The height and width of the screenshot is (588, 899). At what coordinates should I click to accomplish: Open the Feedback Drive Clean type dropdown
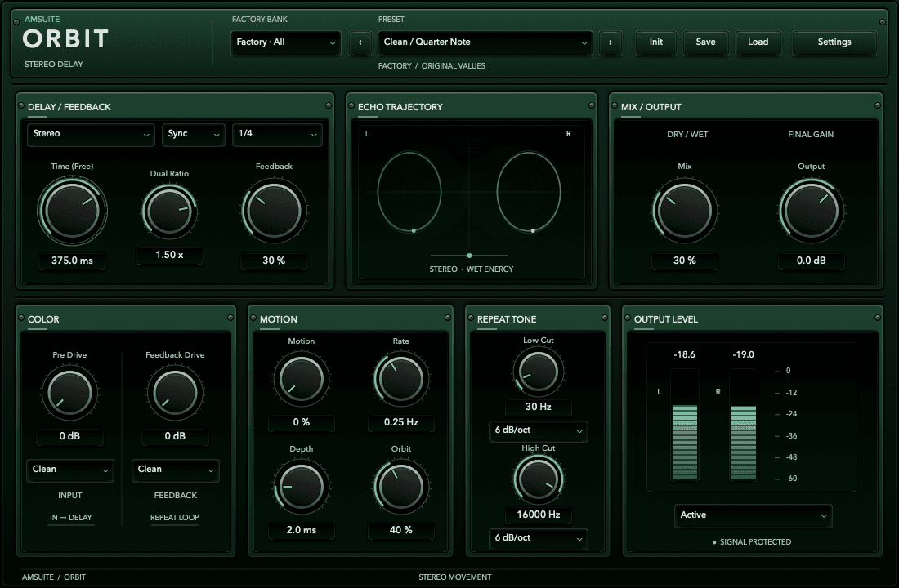(175, 470)
